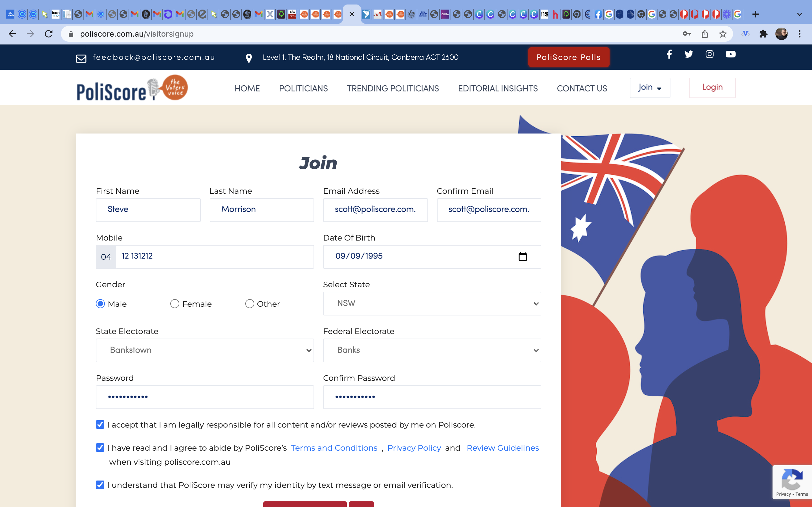Open the YouTube icon in header
The height and width of the screenshot is (507, 812).
click(x=731, y=54)
